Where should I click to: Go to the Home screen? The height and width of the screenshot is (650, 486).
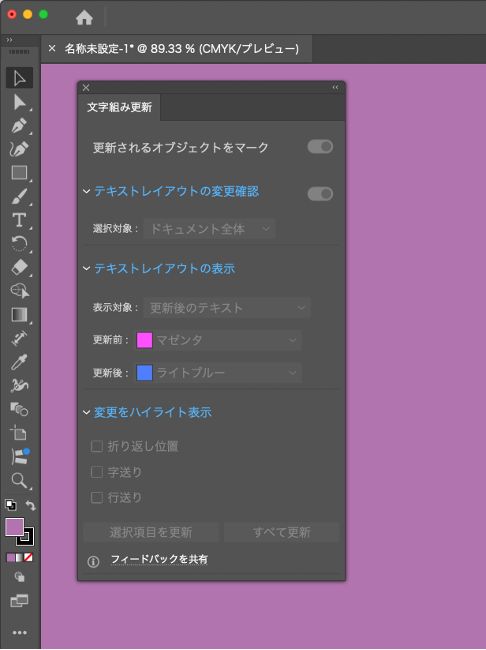pos(84,17)
